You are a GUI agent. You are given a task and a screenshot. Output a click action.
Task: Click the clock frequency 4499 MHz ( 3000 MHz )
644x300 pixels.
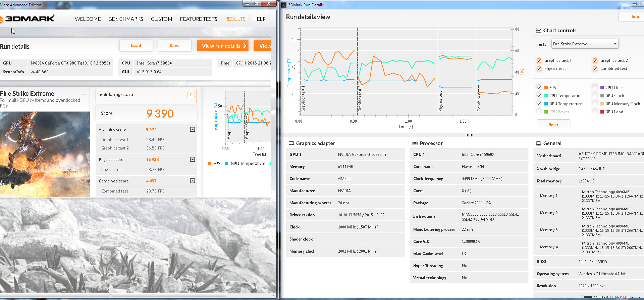(x=482, y=179)
